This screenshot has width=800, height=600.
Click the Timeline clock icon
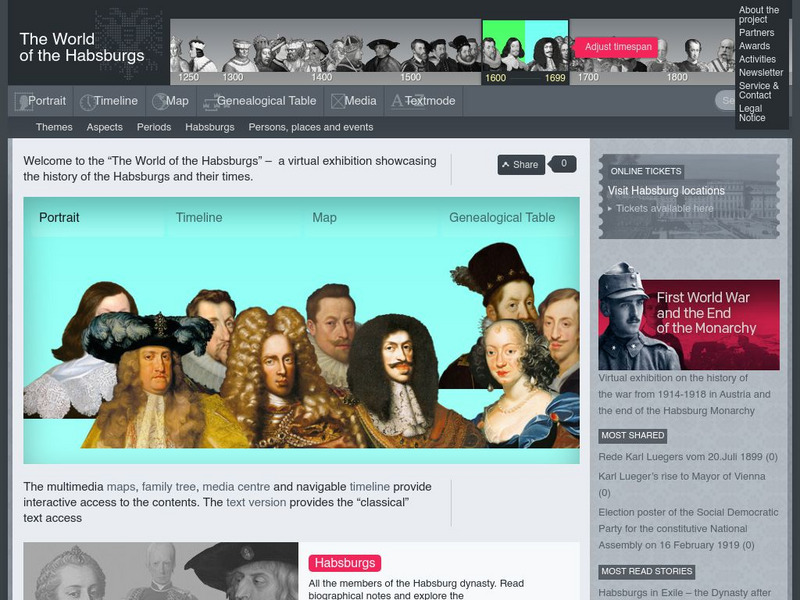point(88,102)
